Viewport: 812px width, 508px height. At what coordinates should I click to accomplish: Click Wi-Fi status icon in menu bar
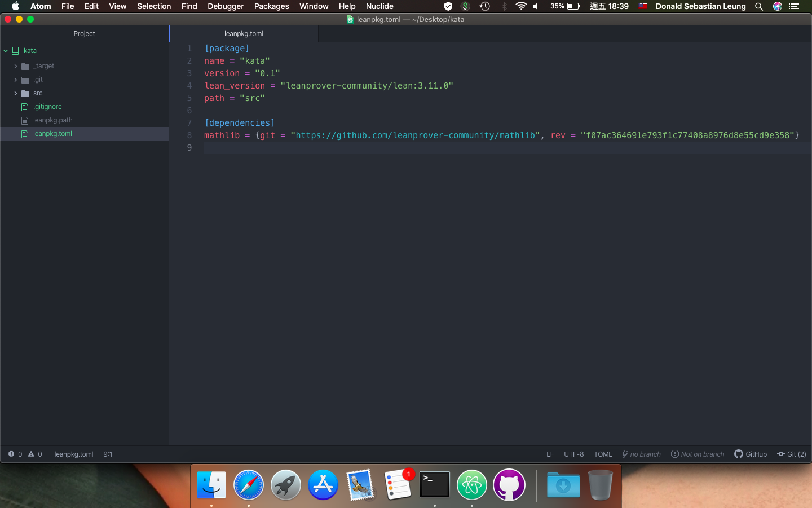pyautogui.click(x=521, y=6)
